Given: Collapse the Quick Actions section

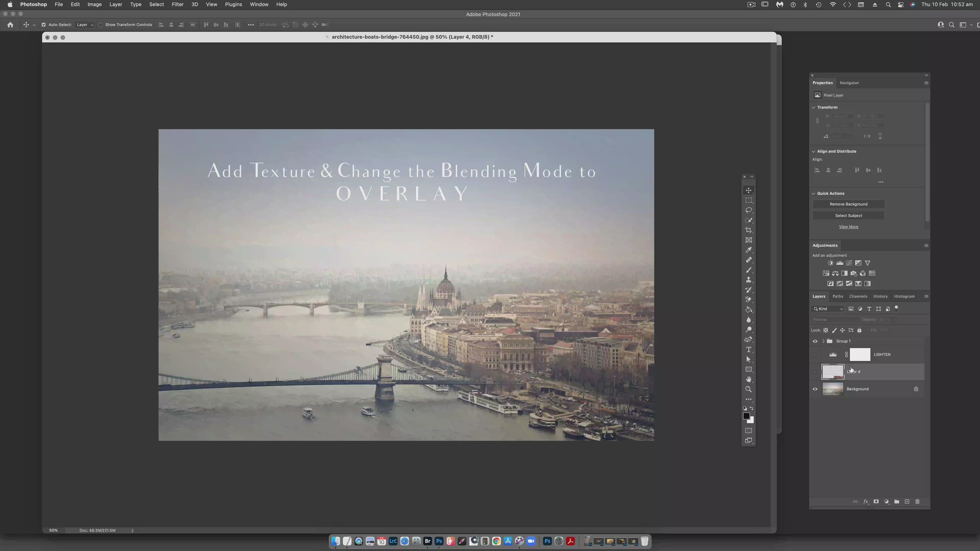Looking at the screenshot, I should pos(814,194).
